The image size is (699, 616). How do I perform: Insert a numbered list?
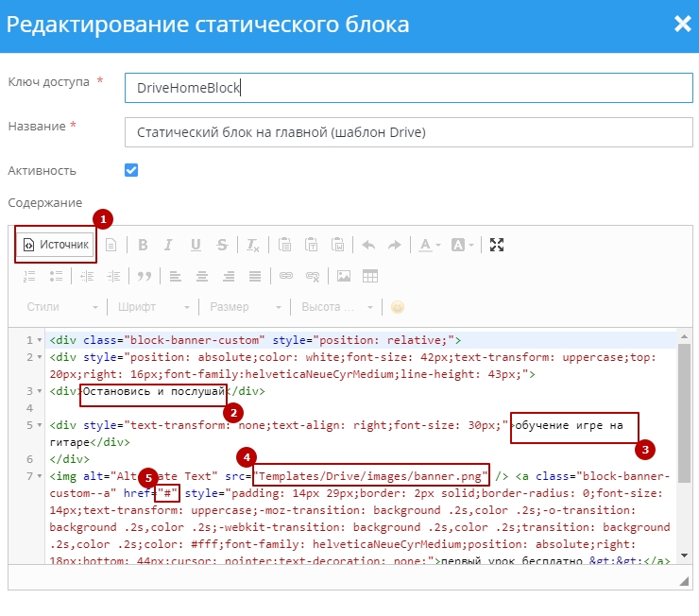[29, 277]
